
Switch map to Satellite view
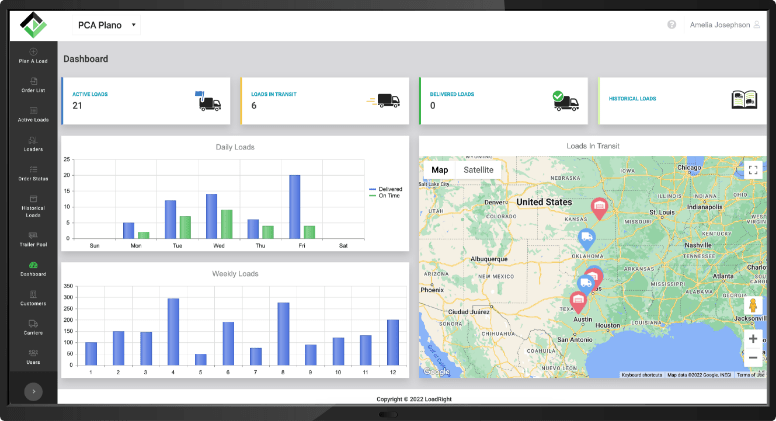[476, 170]
